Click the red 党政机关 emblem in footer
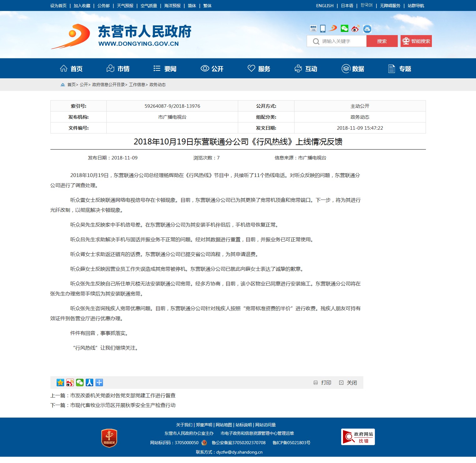 [x=109, y=438]
